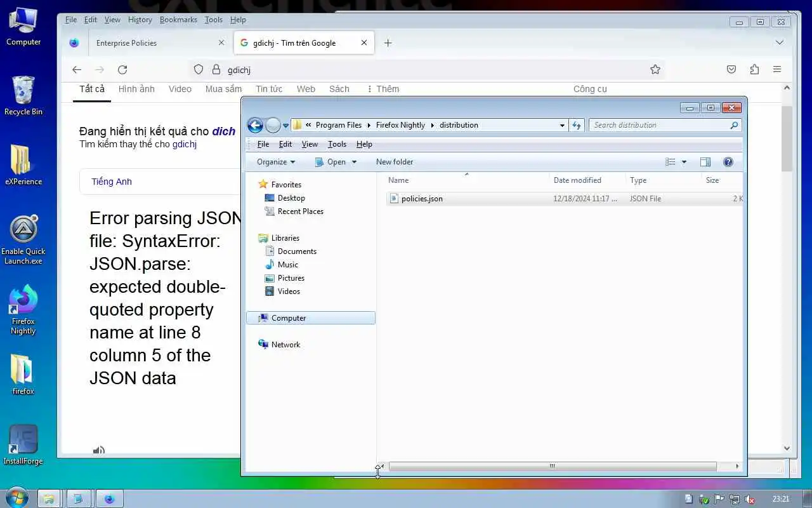This screenshot has height=508, width=812.
Task: Open the Computer desktop icon
Action: [x=23, y=26]
